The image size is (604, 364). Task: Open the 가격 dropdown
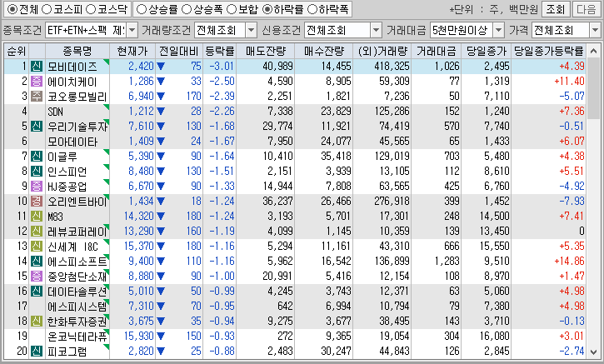[x=595, y=30]
